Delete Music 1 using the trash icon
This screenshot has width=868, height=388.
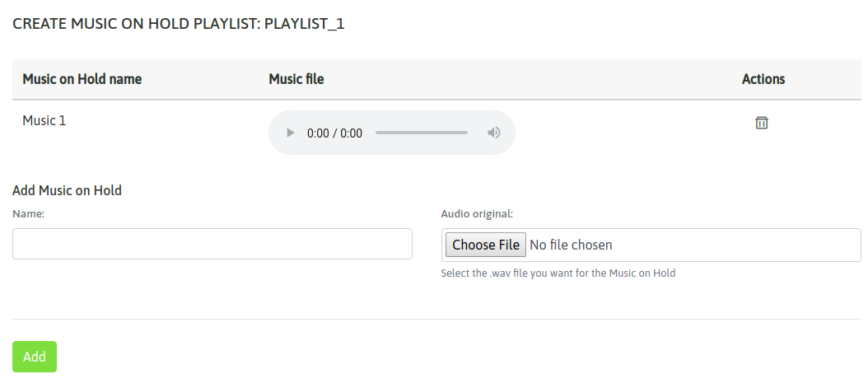coord(762,123)
